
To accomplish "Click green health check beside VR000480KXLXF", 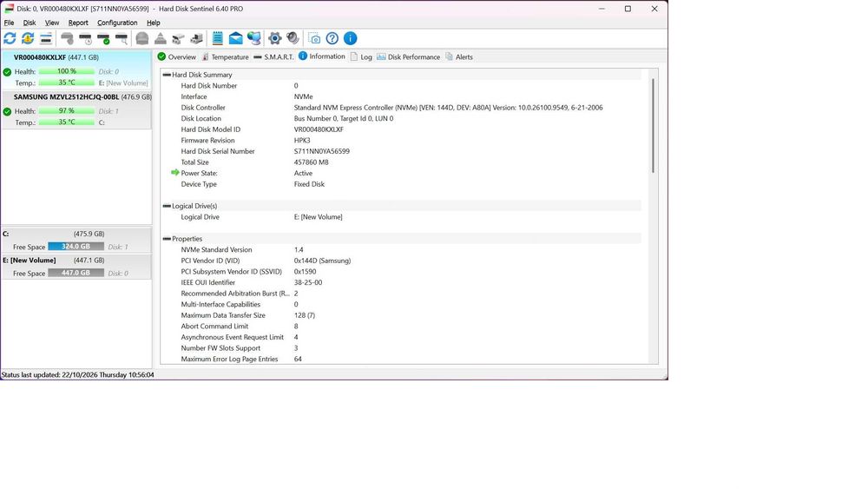I will coord(7,72).
